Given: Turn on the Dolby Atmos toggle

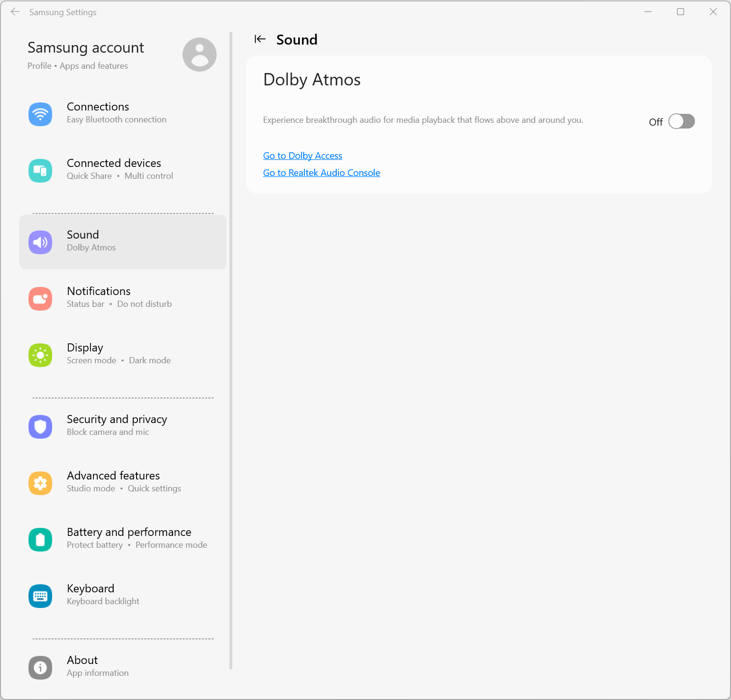Looking at the screenshot, I should pyautogui.click(x=682, y=121).
